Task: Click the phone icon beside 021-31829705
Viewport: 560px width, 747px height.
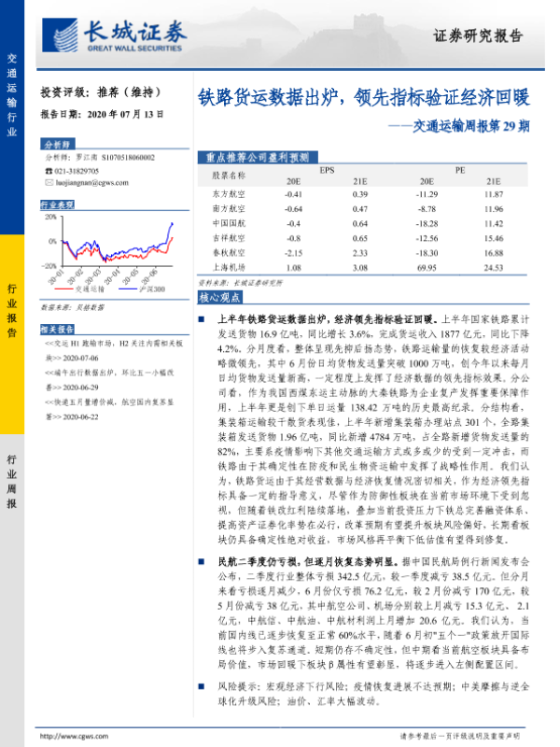Action: 48,171
